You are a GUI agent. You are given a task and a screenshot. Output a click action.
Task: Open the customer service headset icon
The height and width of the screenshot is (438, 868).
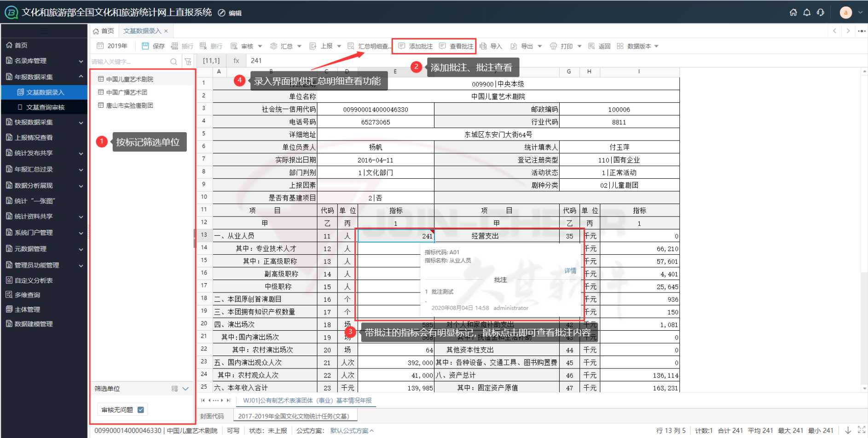(x=821, y=12)
